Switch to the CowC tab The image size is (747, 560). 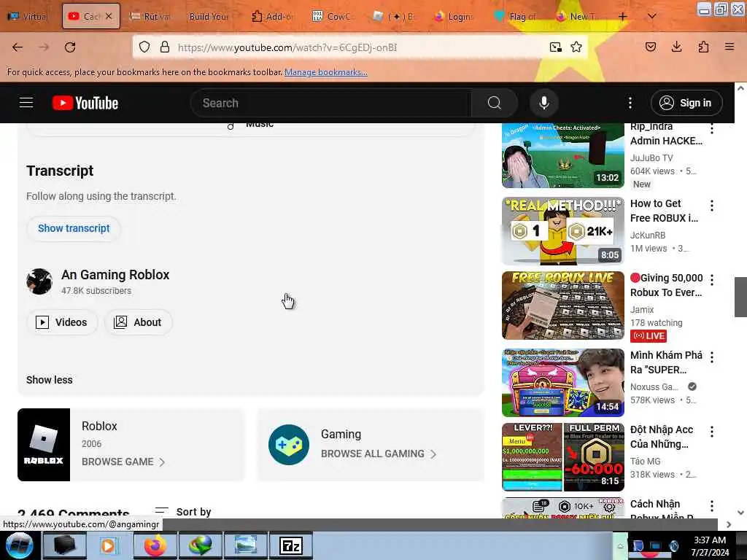pos(332,17)
